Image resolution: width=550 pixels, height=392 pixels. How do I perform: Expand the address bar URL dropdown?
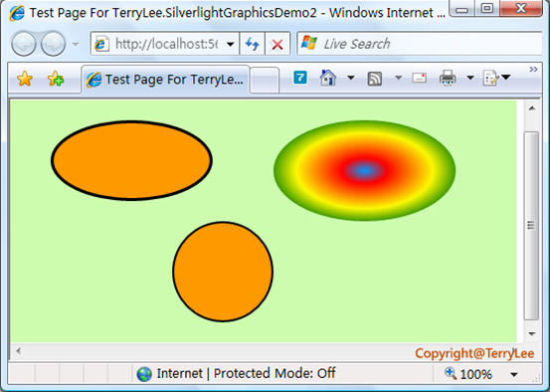[231, 44]
